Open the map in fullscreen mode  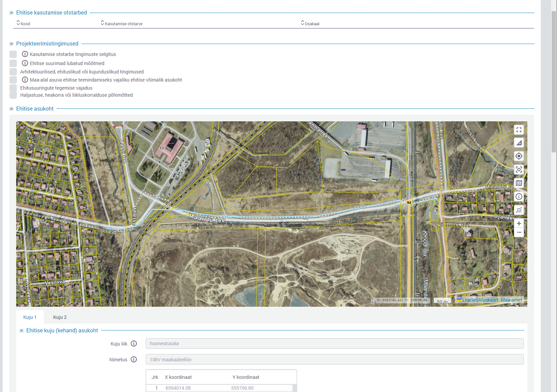click(x=519, y=130)
